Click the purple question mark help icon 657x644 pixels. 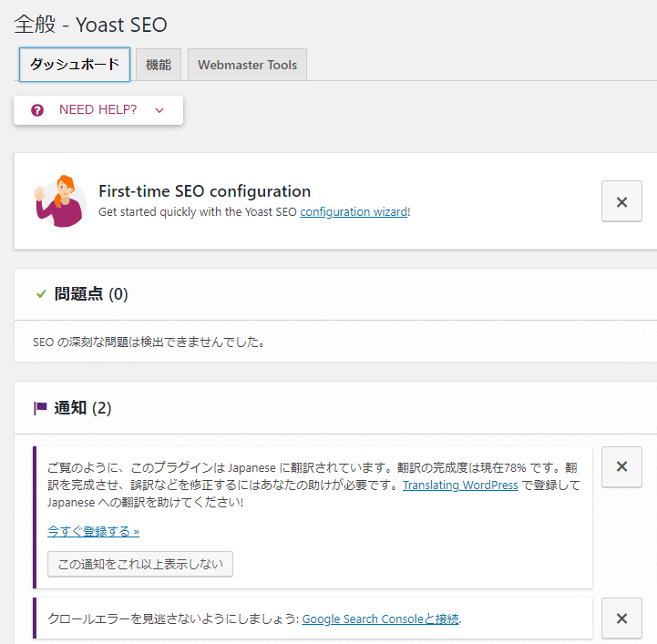point(37,110)
